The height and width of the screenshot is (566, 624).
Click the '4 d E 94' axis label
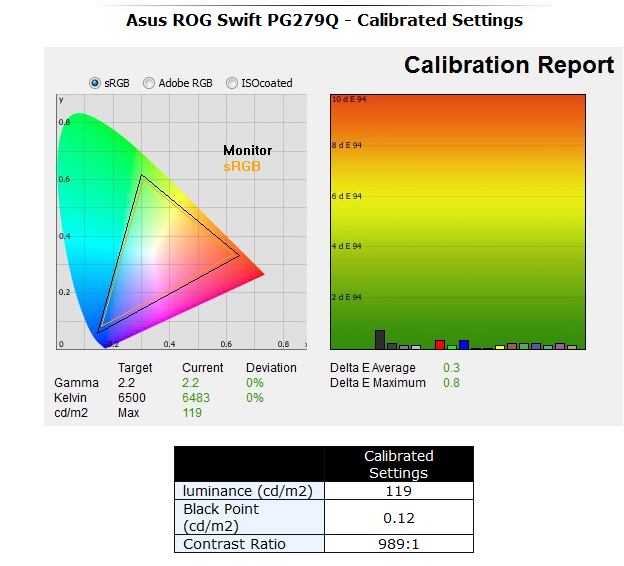coord(347,246)
